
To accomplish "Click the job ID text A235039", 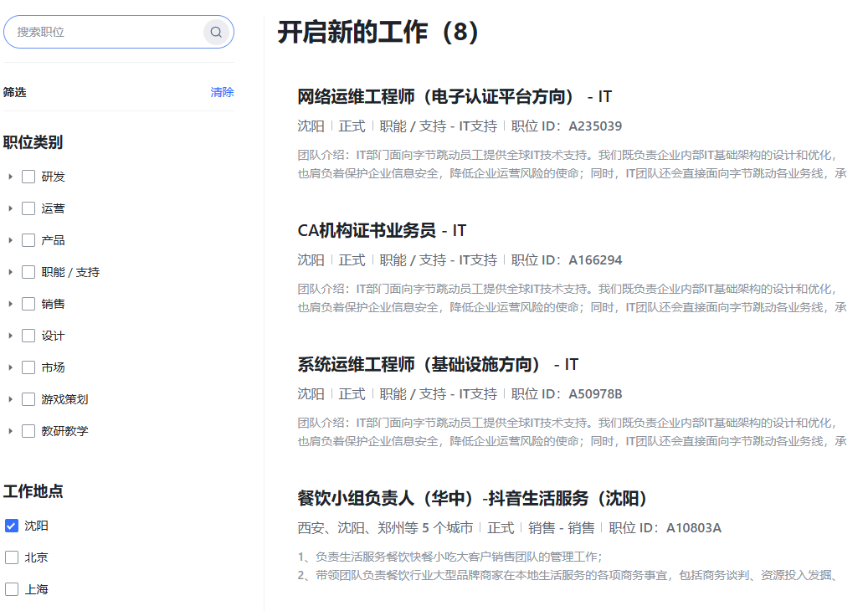I will click(595, 126).
